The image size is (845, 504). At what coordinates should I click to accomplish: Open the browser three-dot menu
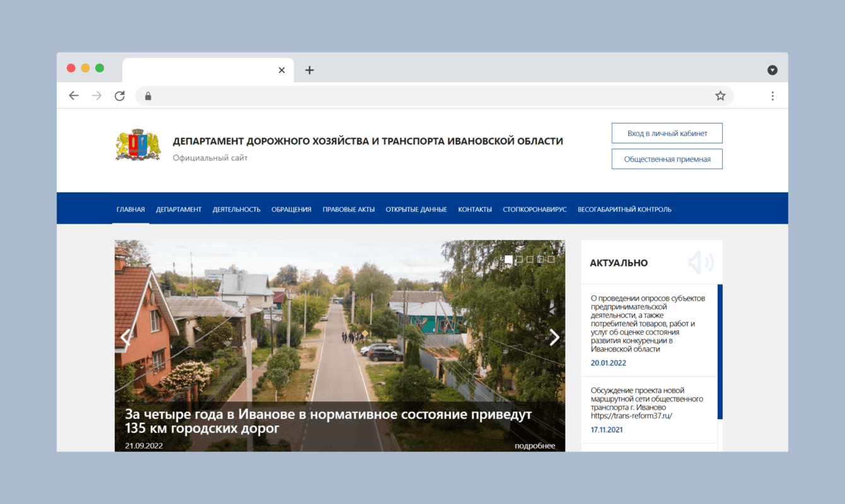(x=772, y=95)
